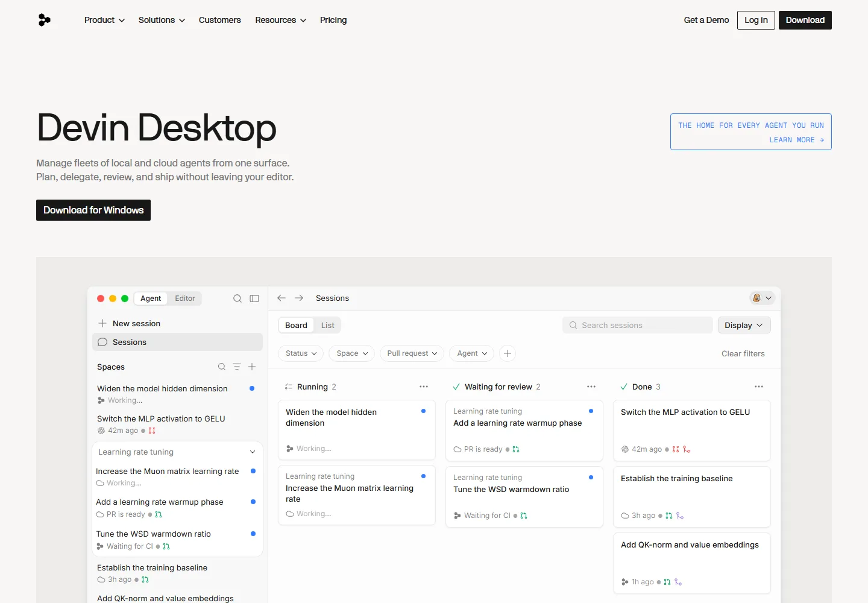Click the branch icon on training baseline card
The width and height of the screenshot is (868, 603).
[x=680, y=516]
